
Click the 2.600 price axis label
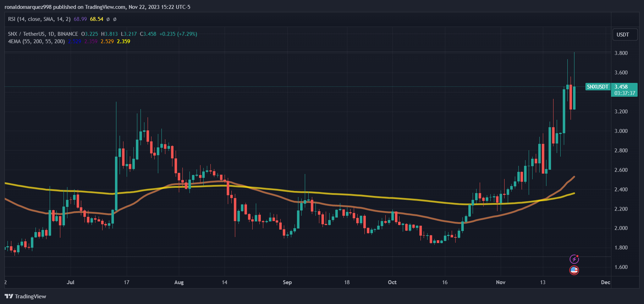click(621, 170)
